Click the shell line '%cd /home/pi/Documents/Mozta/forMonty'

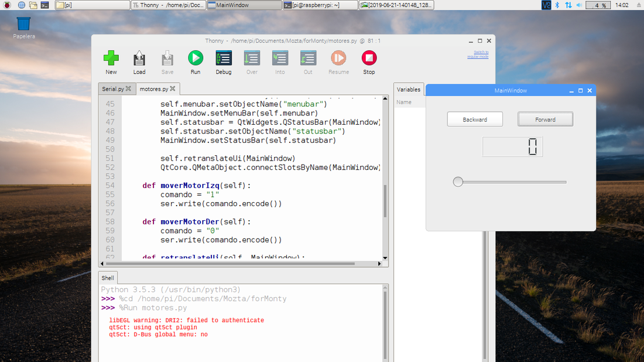pos(203,299)
